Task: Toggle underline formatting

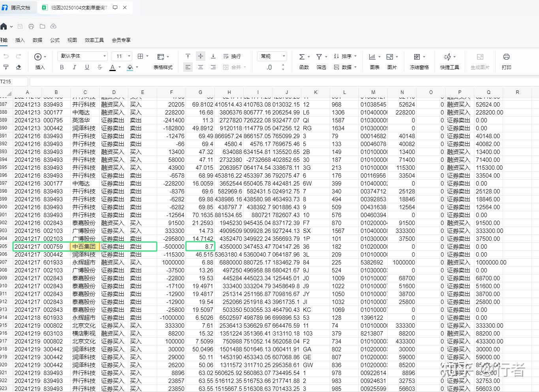Action: (x=87, y=67)
